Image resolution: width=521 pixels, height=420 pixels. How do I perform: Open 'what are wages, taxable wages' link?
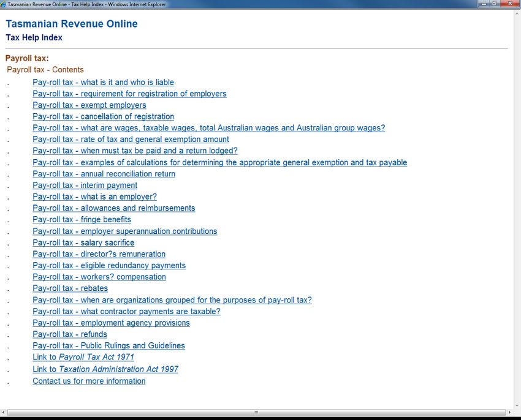click(208, 128)
